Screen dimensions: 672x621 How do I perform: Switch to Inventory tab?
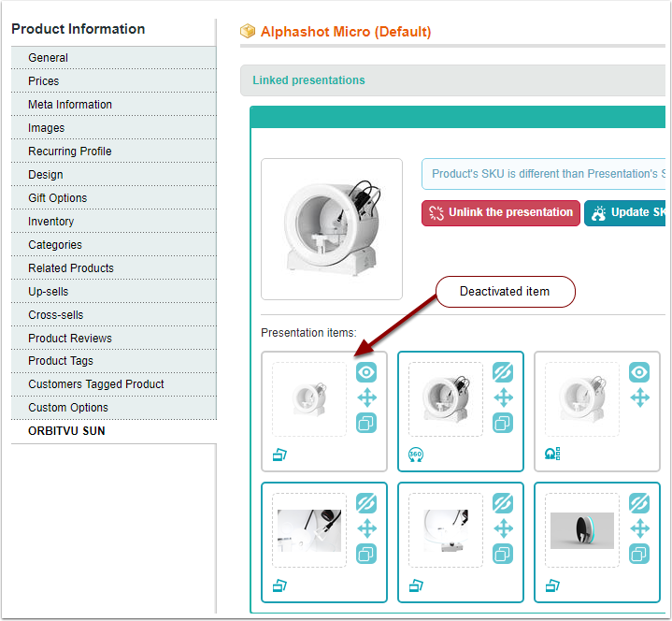tap(114, 222)
